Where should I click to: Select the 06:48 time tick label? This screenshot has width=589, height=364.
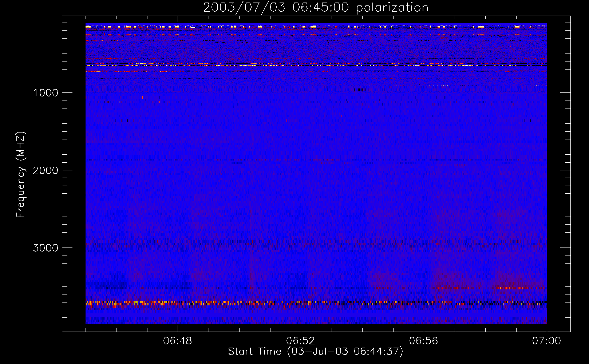pos(178,341)
